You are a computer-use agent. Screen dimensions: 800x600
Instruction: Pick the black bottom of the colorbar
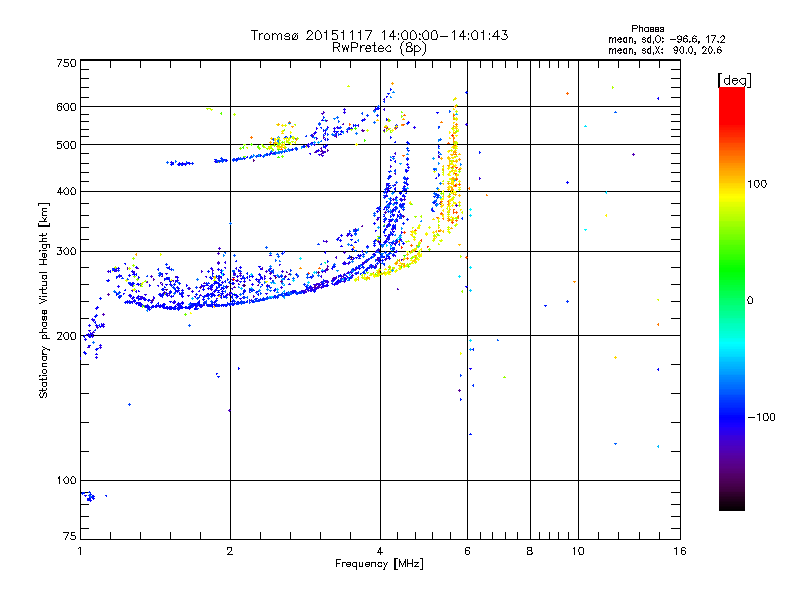pos(732,503)
